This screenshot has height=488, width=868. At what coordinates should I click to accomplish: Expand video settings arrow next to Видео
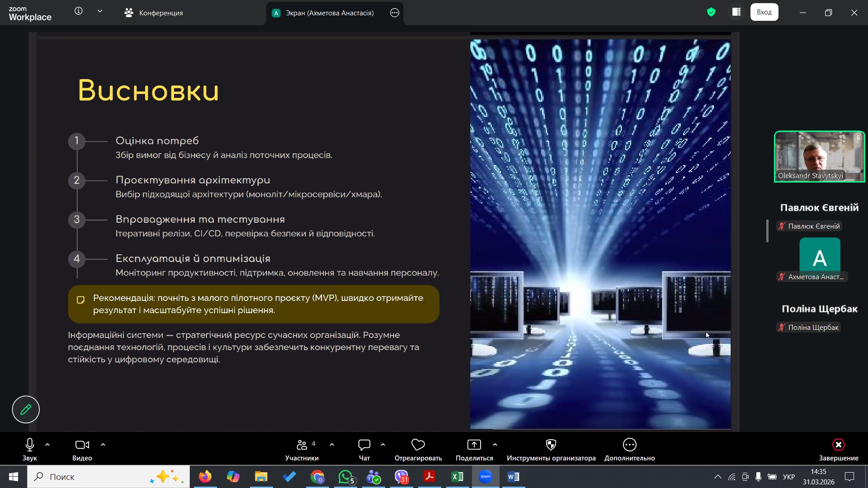(x=103, y=445)
